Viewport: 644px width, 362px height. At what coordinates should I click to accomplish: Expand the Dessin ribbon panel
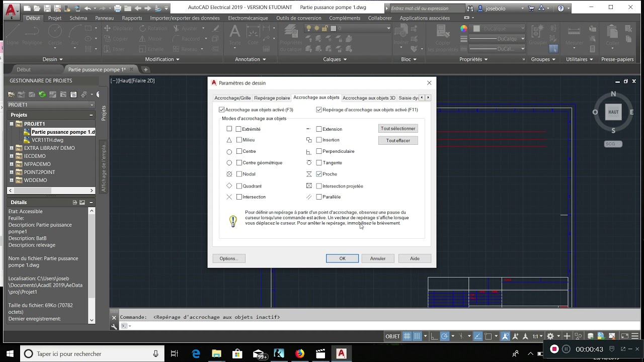tap(52, 59)
